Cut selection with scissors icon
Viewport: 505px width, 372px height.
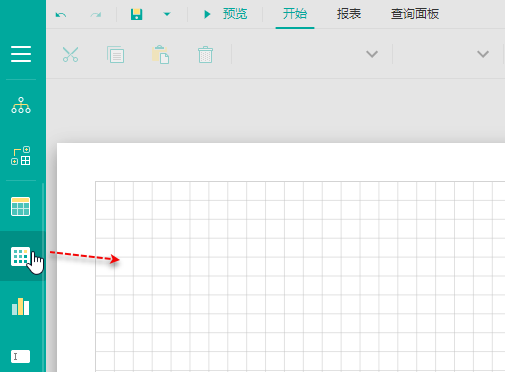tap(70, 54)
